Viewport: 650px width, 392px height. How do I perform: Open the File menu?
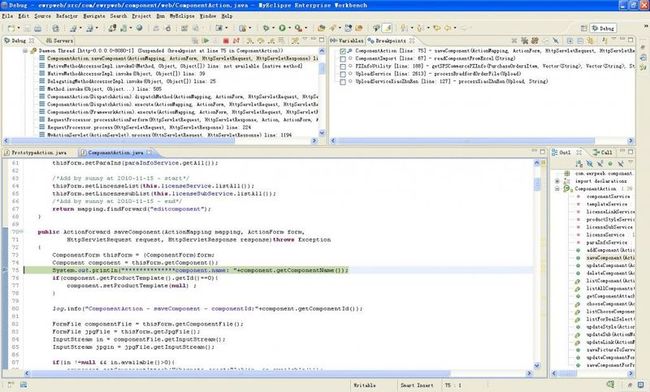coord(7,16)
